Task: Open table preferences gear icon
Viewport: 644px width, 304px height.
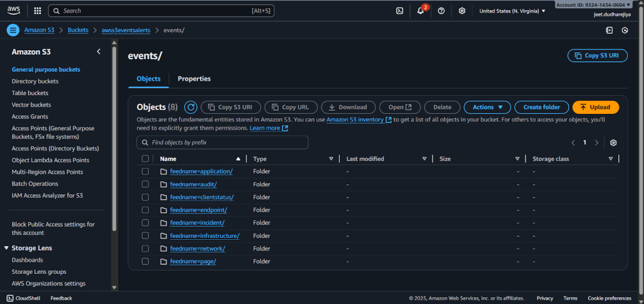Action: pyautogui.click(x=613, y=142)
